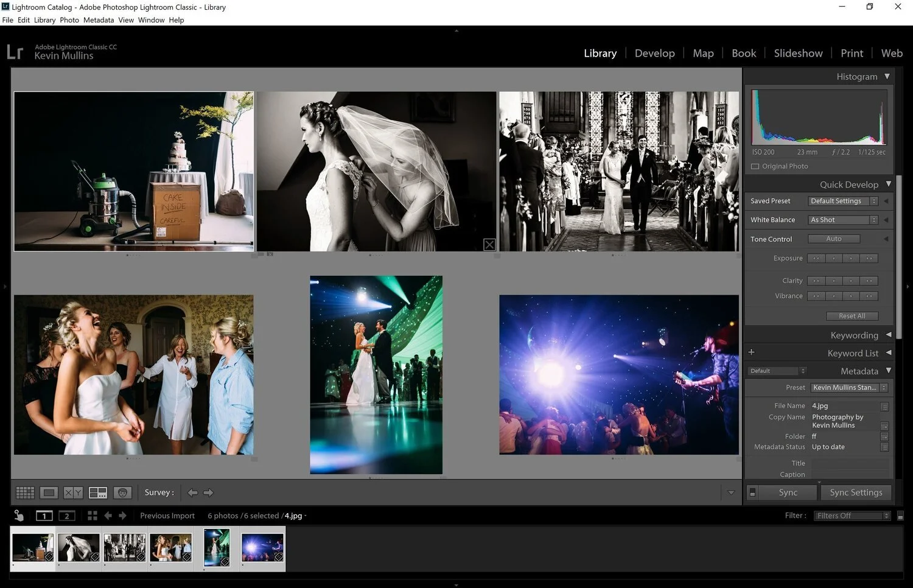Collapse the Histogram panel

click(888, 76)
